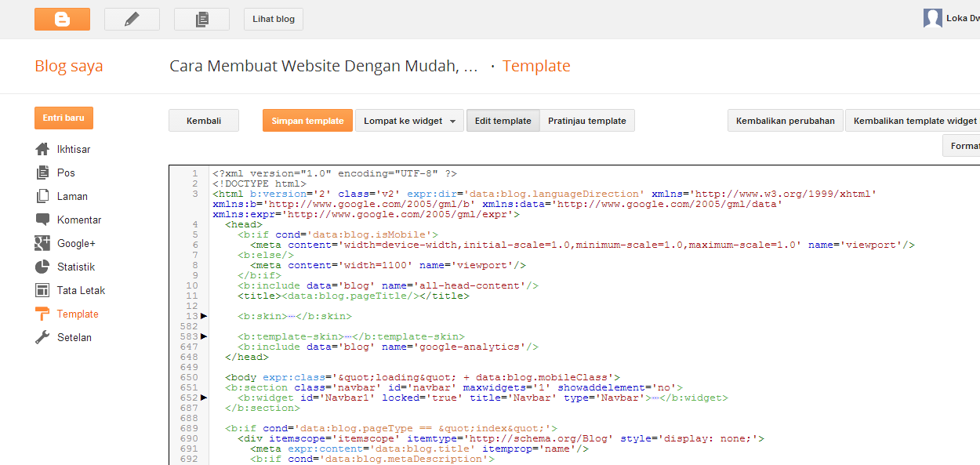Click the b:if cond isMobile line

(338, 234)
